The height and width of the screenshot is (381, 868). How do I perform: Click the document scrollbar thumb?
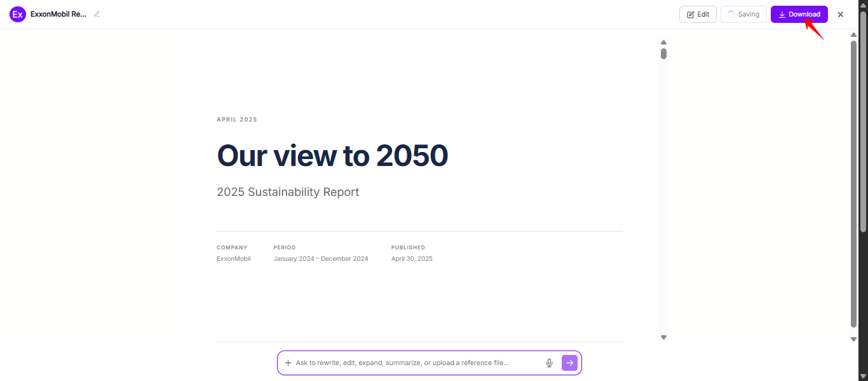click(663, 53)
